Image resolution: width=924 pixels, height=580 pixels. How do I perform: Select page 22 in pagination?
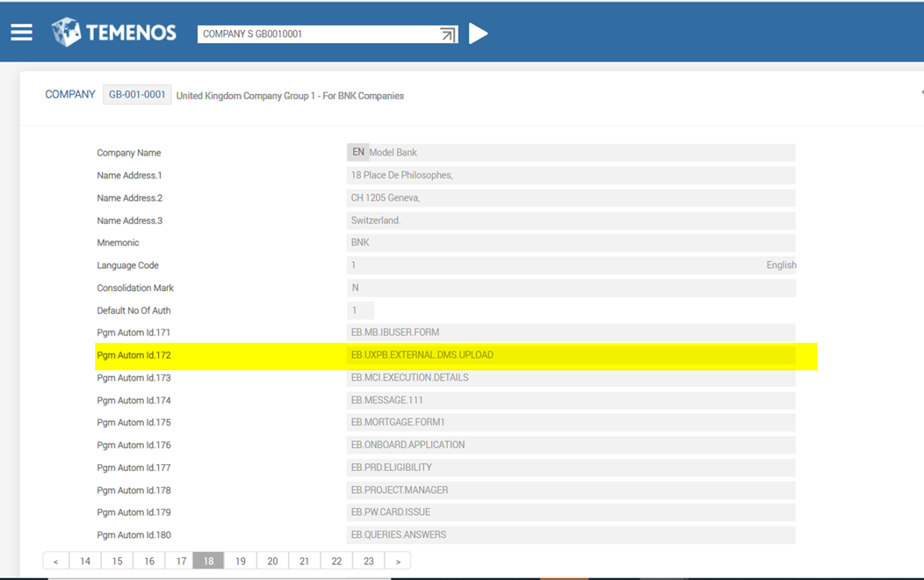[x=336, y=561]
